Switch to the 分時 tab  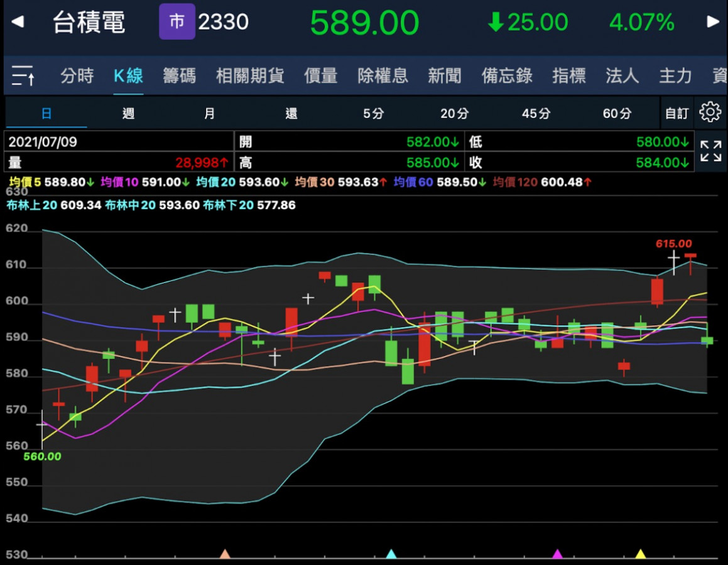coord(77,76)
